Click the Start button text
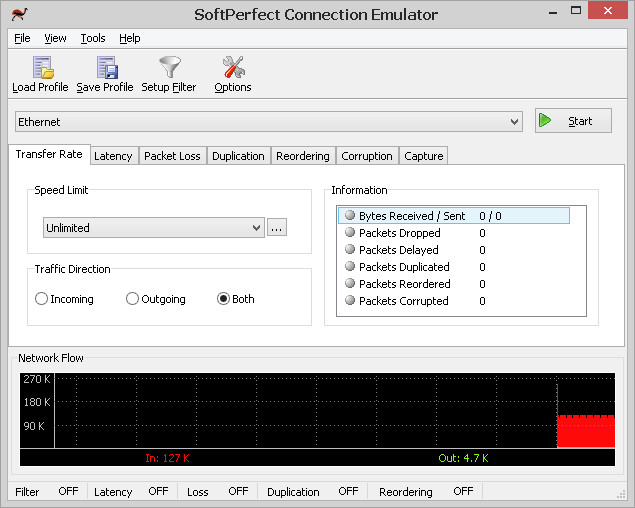635x508 pixels. pos(580,121)
